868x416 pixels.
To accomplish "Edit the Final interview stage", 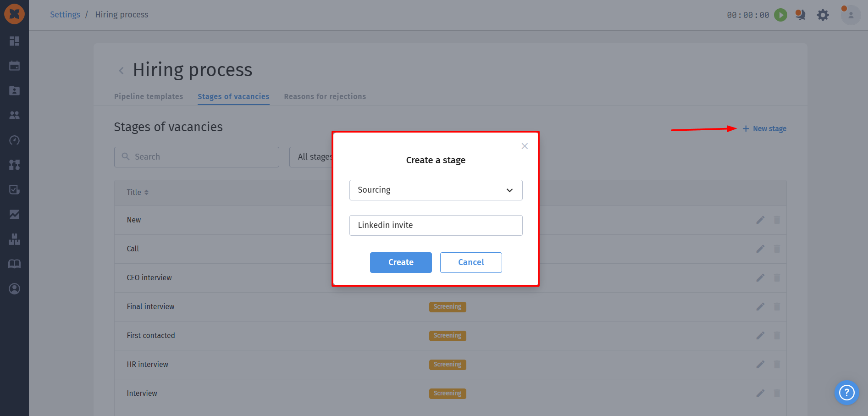I will 760,306.
